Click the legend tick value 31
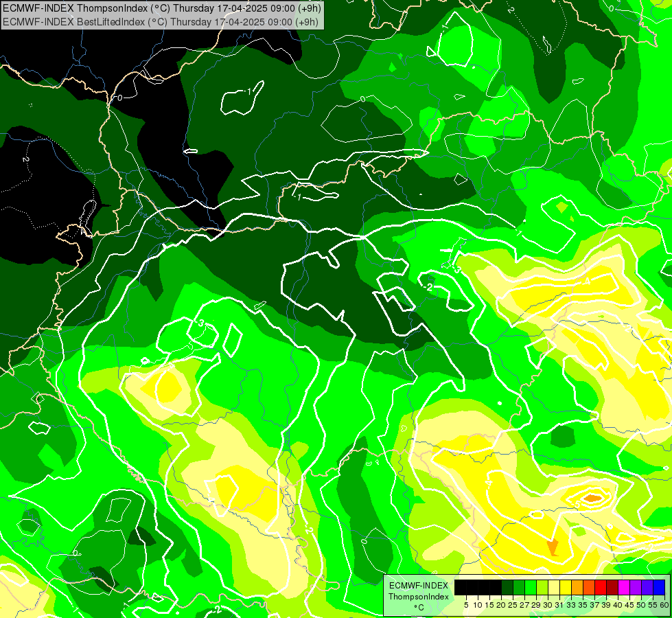Image resolution: width=672 pixels, height=618 pixels. (x=559, y=605)
